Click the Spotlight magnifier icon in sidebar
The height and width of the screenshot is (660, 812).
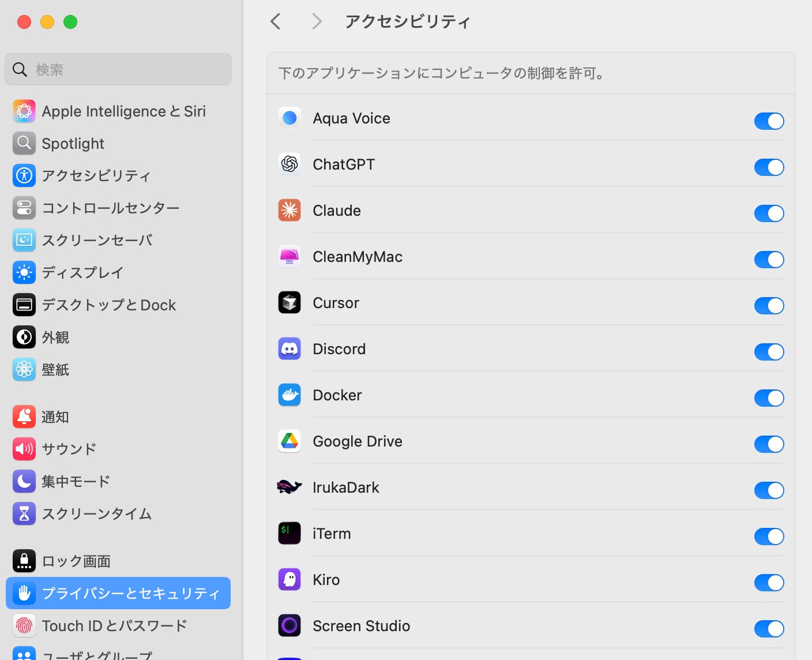[24, 143]
